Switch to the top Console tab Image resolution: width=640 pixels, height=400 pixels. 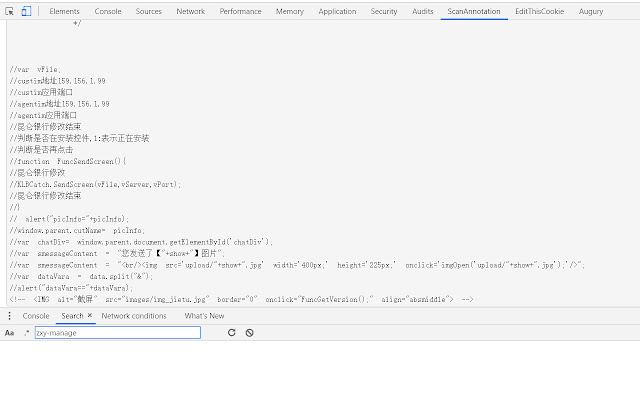pyautogui.click(x=108, y=11)
